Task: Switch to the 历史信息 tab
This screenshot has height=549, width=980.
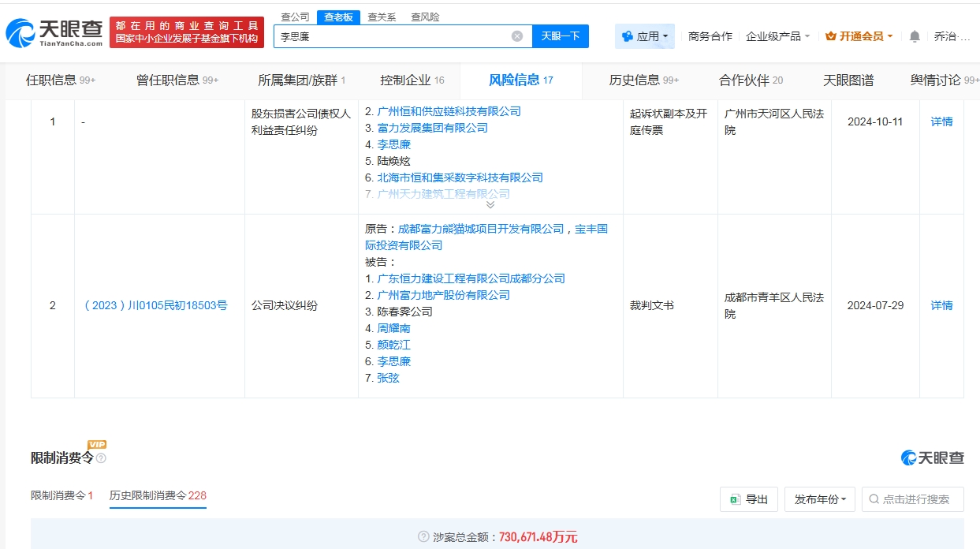Action: pos(643,80)
